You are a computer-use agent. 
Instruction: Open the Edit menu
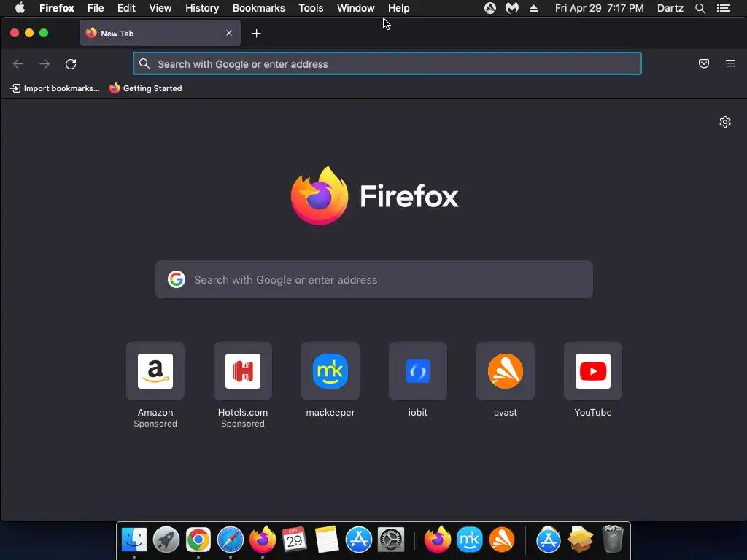pyautogui.click(x=126, y=8)
